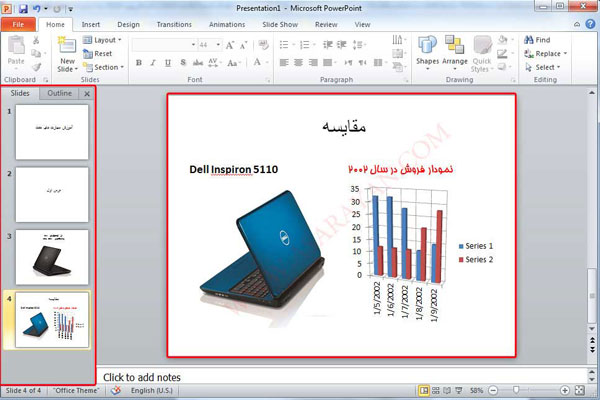The image size is (600, 400).
Task: Open the Replace dropdown arrow
Action: (x=565, y=54)
